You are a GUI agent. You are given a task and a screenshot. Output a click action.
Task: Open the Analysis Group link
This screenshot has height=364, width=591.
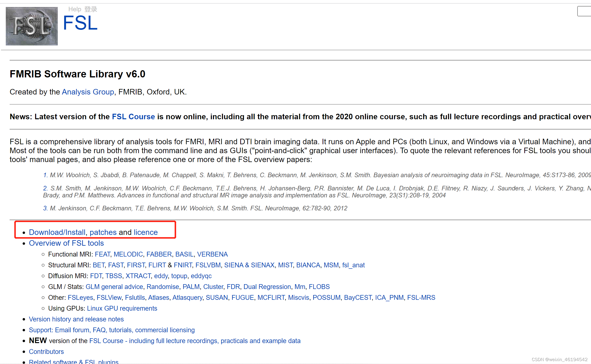tap(88, 92)
